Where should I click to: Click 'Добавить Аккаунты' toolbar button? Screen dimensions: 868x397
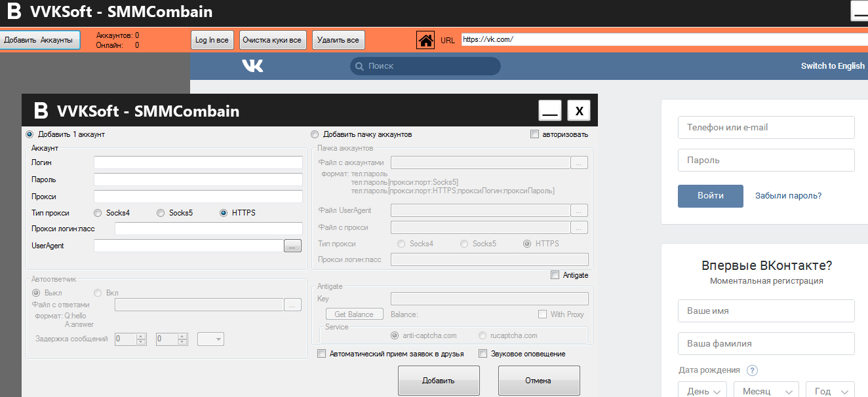click(39, 40)
